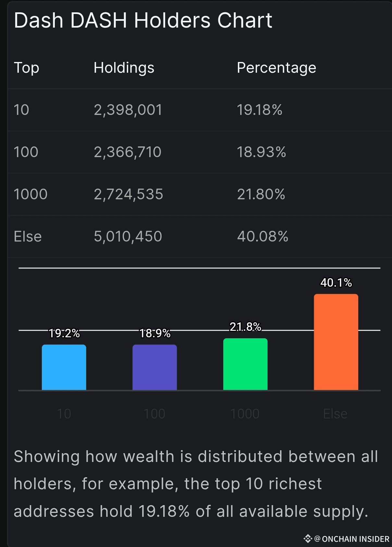Screen dimensions: 392x547
Task: Select the orange Else bar
Action: [x=336, y=342]
